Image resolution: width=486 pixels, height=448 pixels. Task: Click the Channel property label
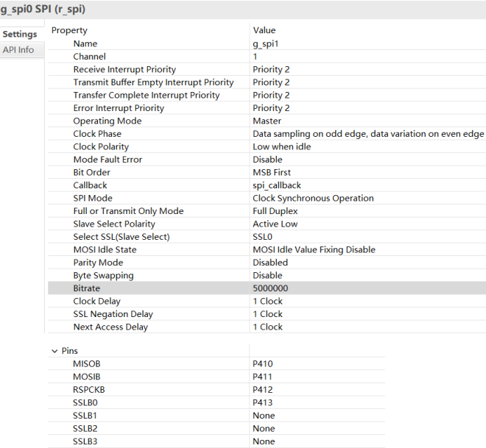[x=89, y=57]
